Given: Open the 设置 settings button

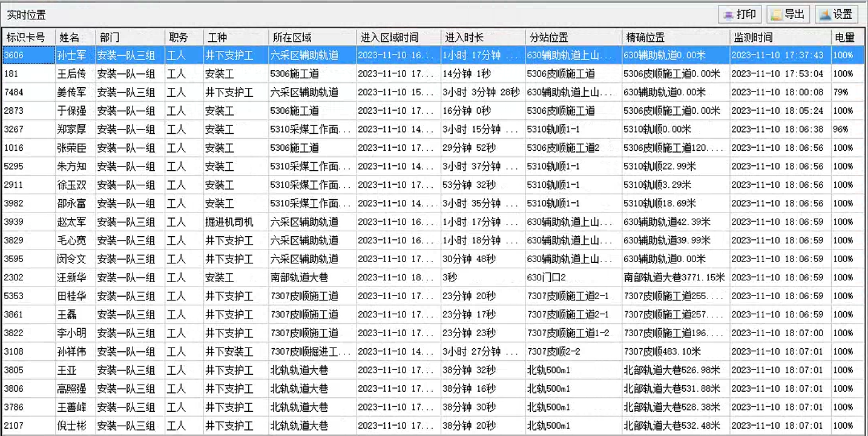Looking at the screenshot, I should [x=837, y=15].
